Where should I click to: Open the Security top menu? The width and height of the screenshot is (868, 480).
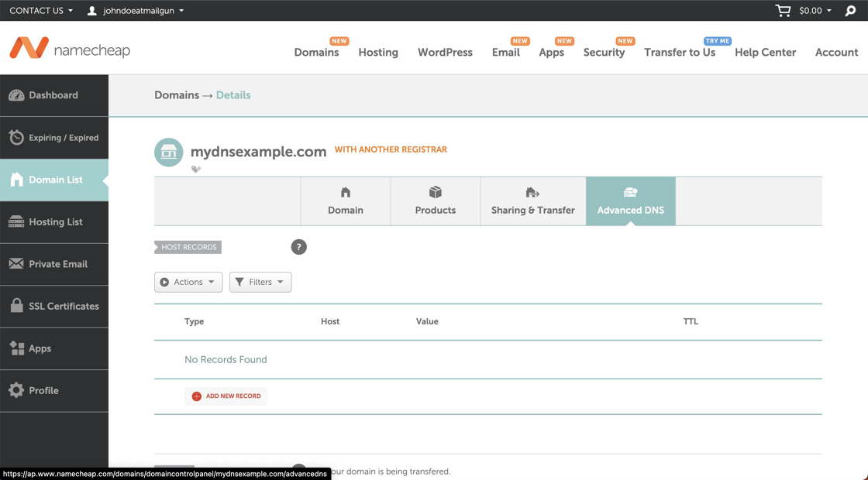[604, 52]
